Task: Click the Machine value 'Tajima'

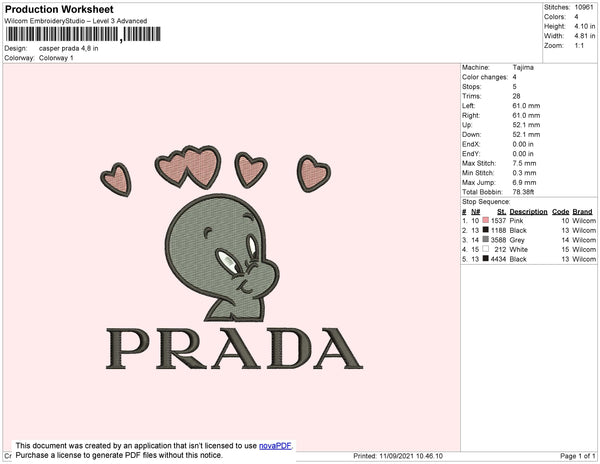Action: 523,67
